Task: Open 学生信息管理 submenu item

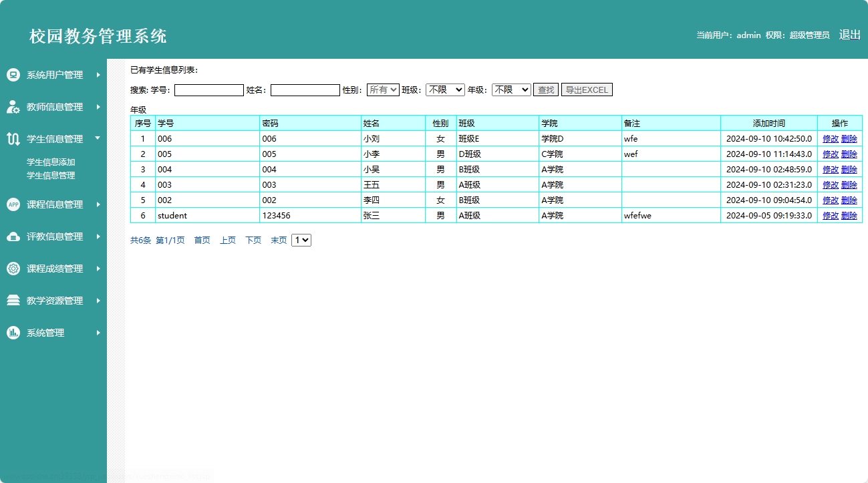Action: pyautogui.click(x=51, y=176)
